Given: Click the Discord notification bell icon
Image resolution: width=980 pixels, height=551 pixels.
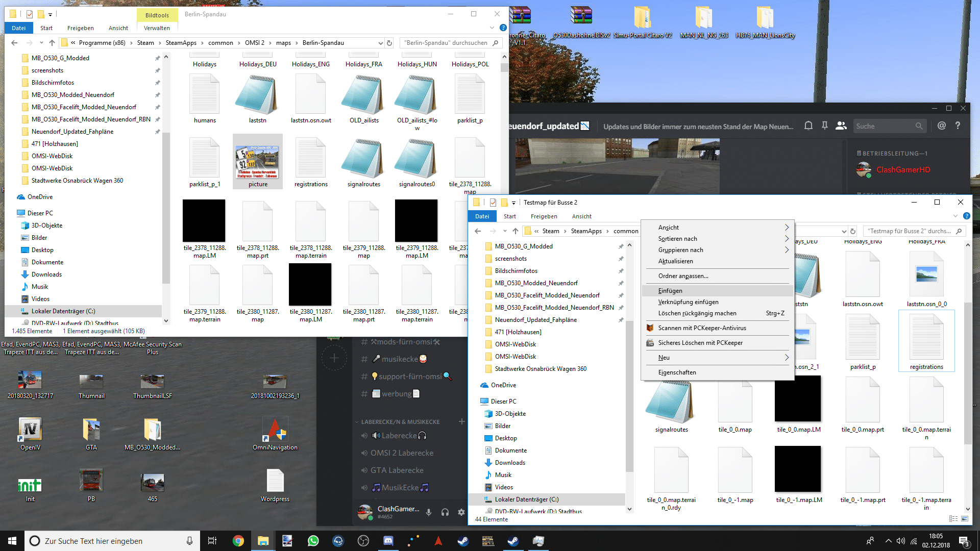Looking at the screenshot, I should 808,126.
